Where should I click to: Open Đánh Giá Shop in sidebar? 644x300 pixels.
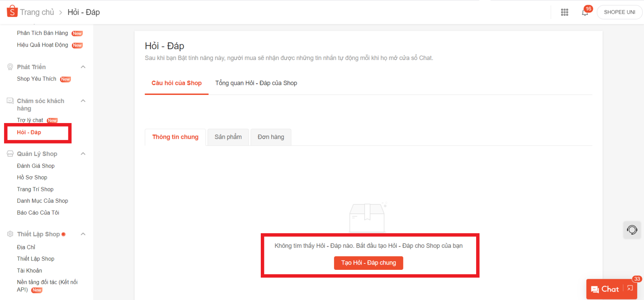click(35, 166)
